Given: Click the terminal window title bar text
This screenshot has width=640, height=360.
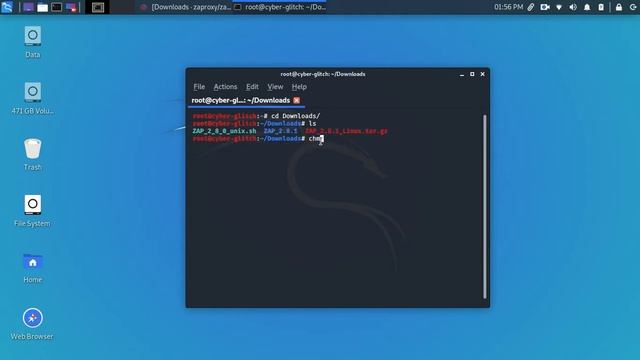Looking at the screenshot, I should pos(323,74).
